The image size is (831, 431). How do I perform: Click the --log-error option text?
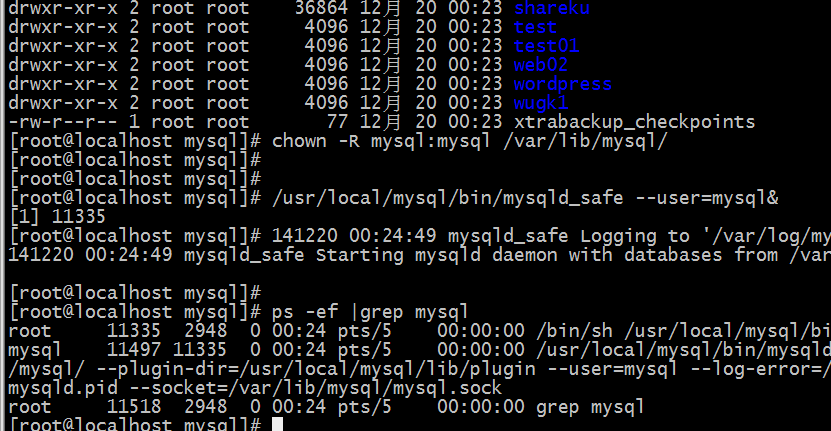(755, 369)
